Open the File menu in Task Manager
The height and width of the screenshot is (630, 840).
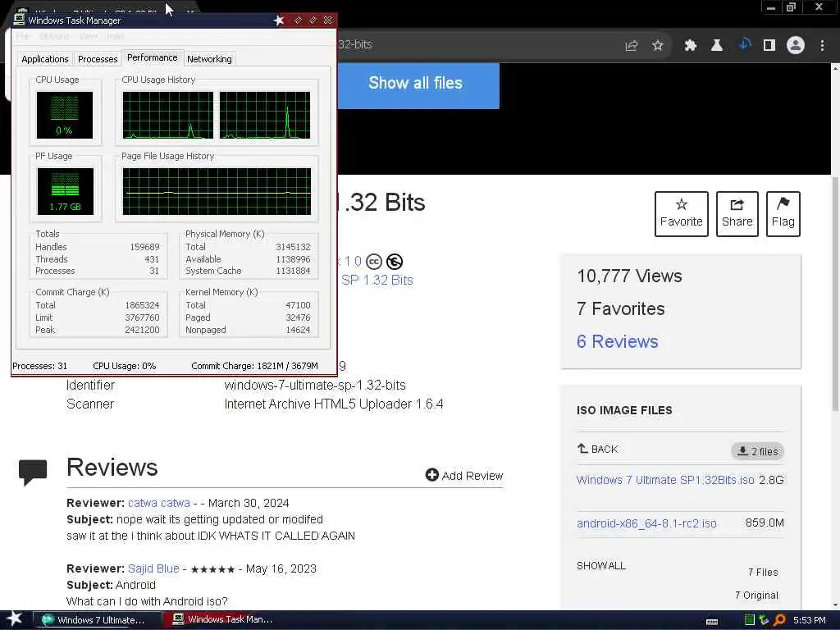22,36
